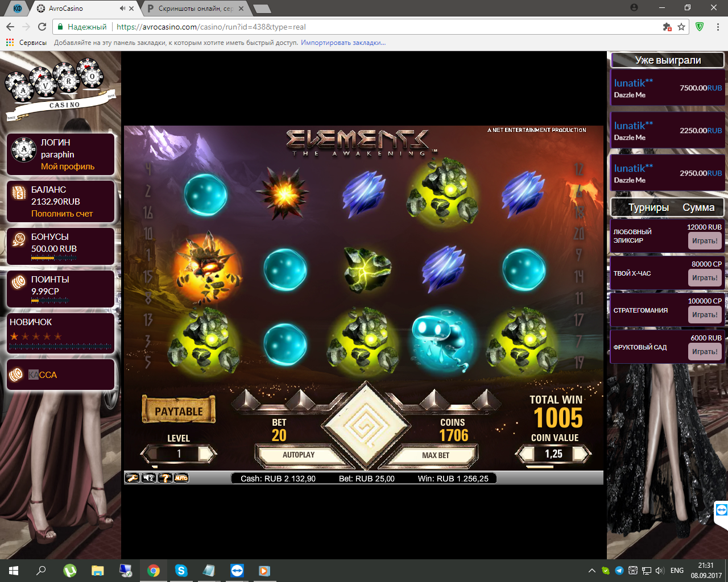Open Skype from the taskbar
Viewport: 728px width, 582px height.
[x=181, y=571]
